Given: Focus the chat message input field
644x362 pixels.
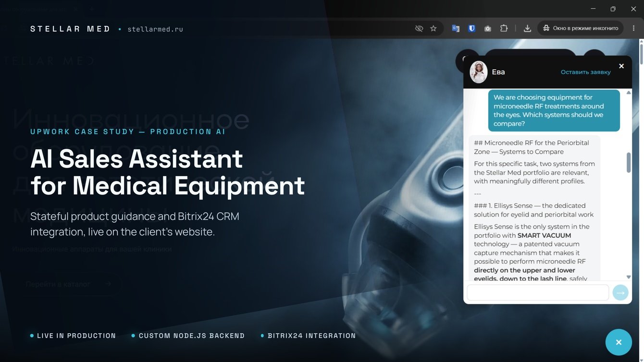Looking at the screenshot, I should coord(538,292).
